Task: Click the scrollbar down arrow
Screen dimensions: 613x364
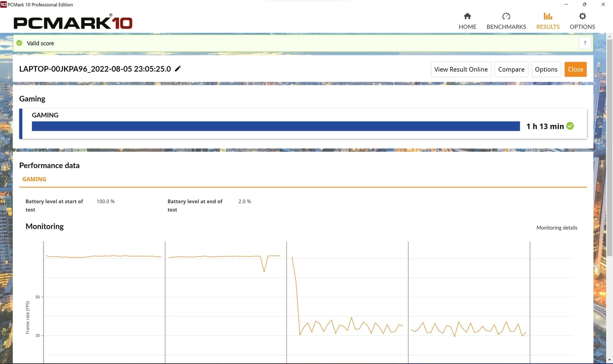Action: pyautogui.click(x=609, y=360)
